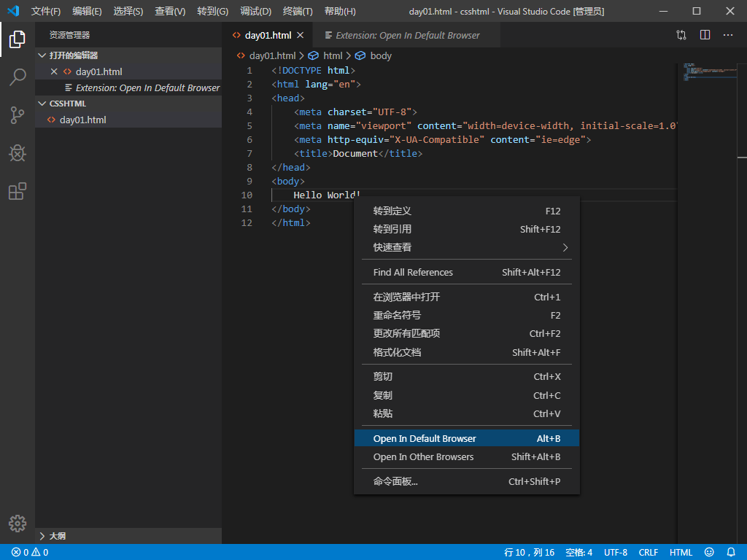747x560 pixels.
Task: Change the HTML language mode
Action: (681, 553)
